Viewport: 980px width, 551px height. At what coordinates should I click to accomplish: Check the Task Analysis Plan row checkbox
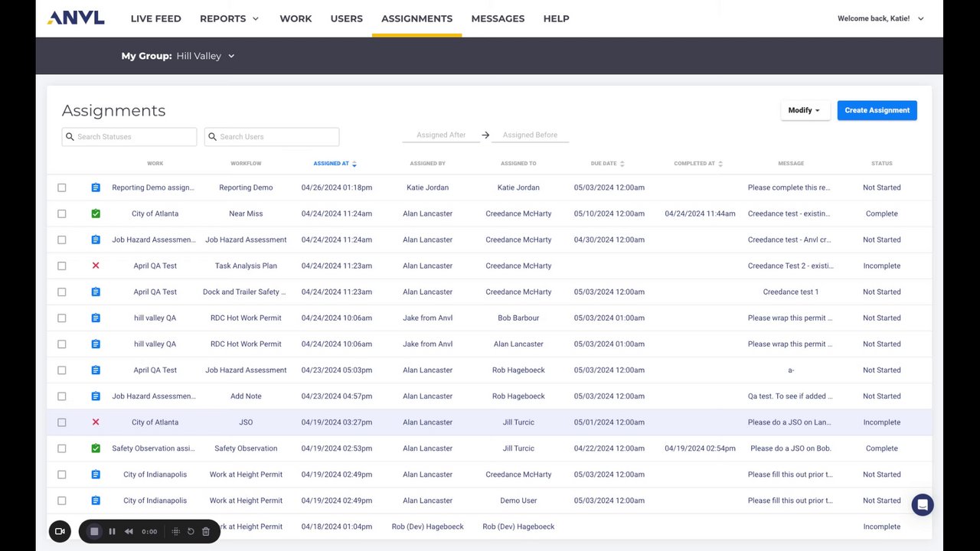[62, 266]
